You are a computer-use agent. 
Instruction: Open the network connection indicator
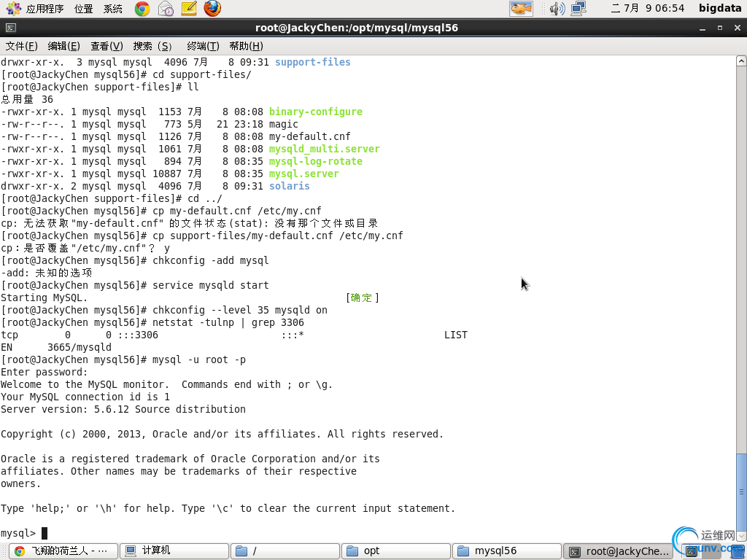click(x=578, y=9)
